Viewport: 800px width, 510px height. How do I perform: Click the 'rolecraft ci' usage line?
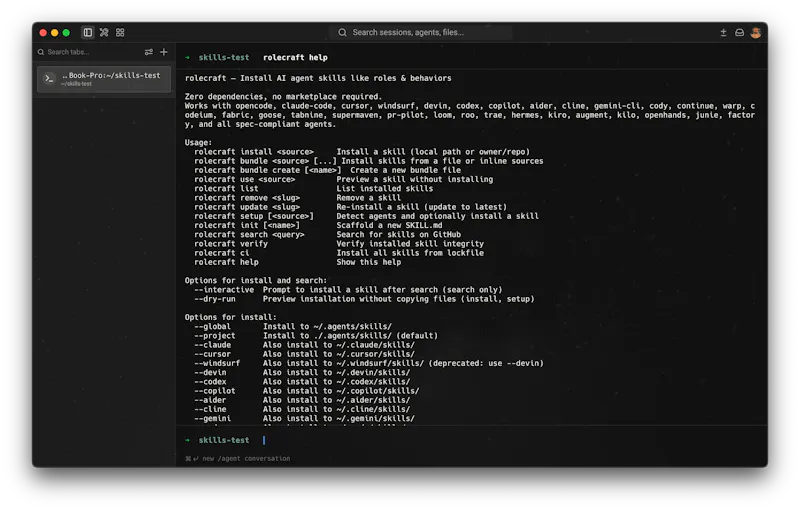(221, 253)
